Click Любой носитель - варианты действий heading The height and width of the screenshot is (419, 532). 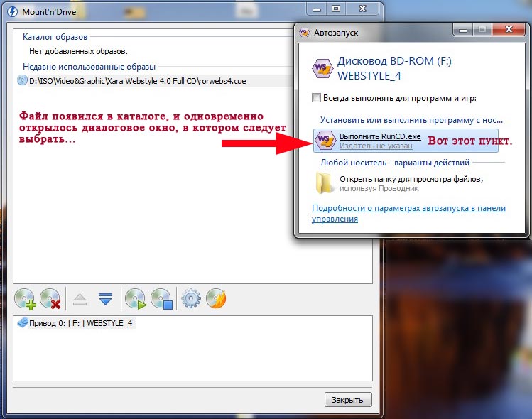pos(395,163)
